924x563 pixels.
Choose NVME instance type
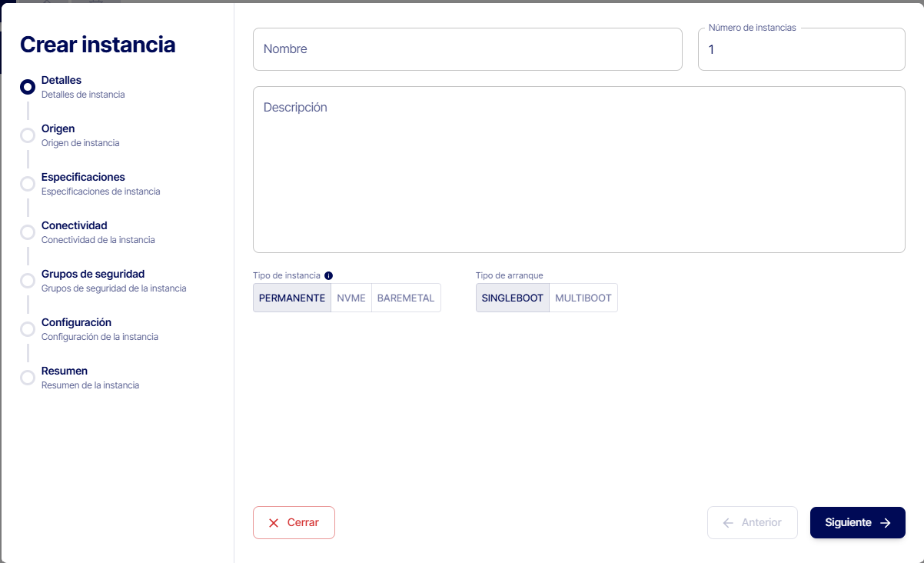351,298
